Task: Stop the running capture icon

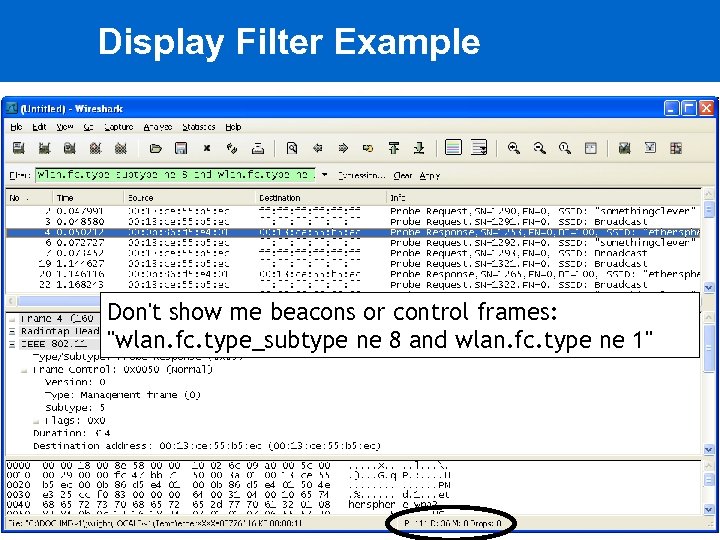Action: click(95, 148)
